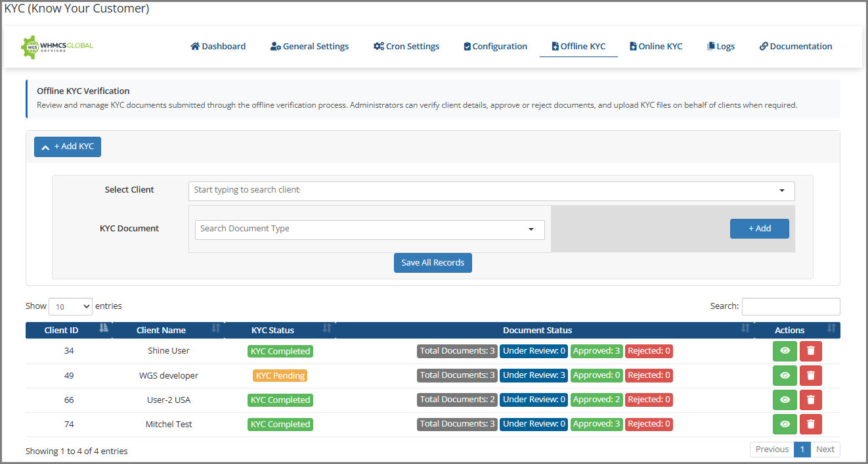This screenshot has height=464, width=868.
Task: Open Mitchel Test details via eye icon
Action: tap(785, 424)
